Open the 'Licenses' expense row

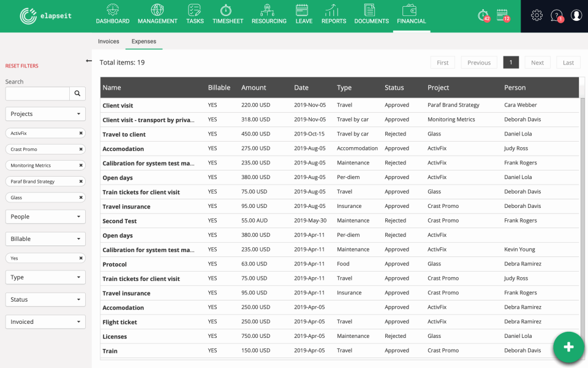point(339,336)
